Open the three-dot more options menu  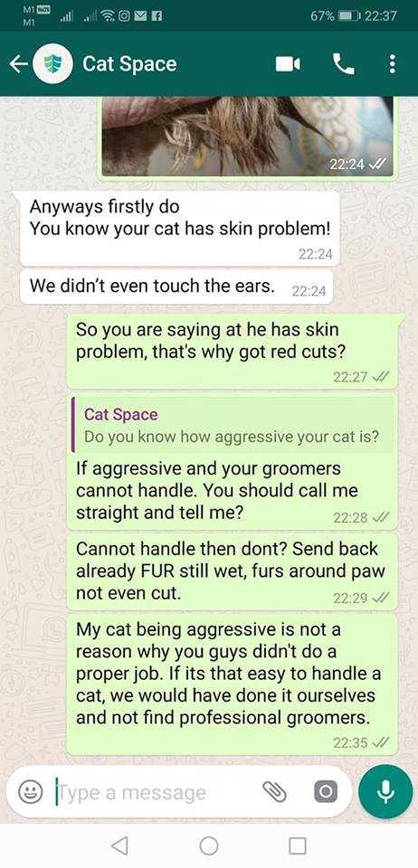tap(392, 64)
